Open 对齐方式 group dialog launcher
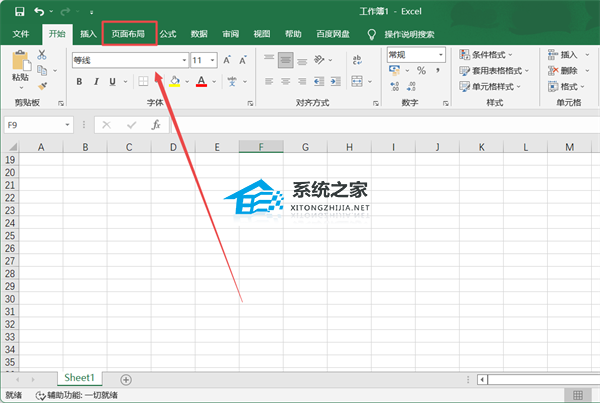600x403 pixels. click(x=376, y=103)
